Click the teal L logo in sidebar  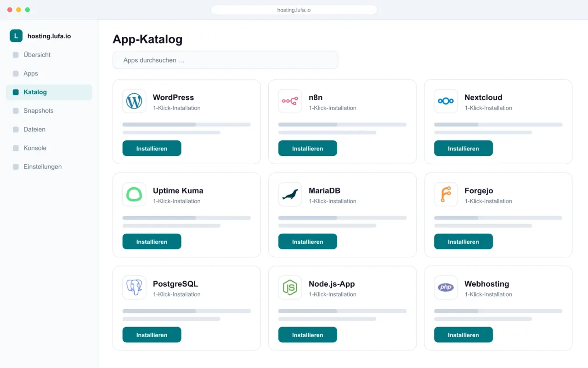click(x=16, y=36)
